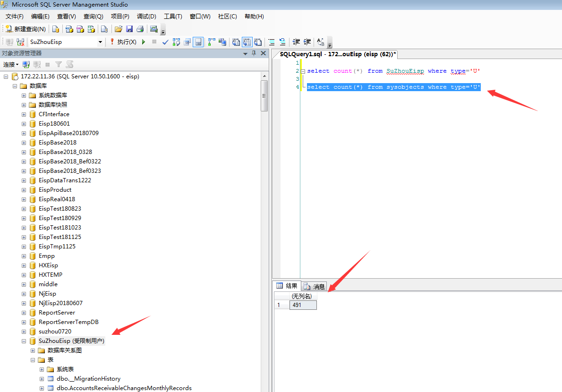Print the query using printer icon

pos(140,29)
